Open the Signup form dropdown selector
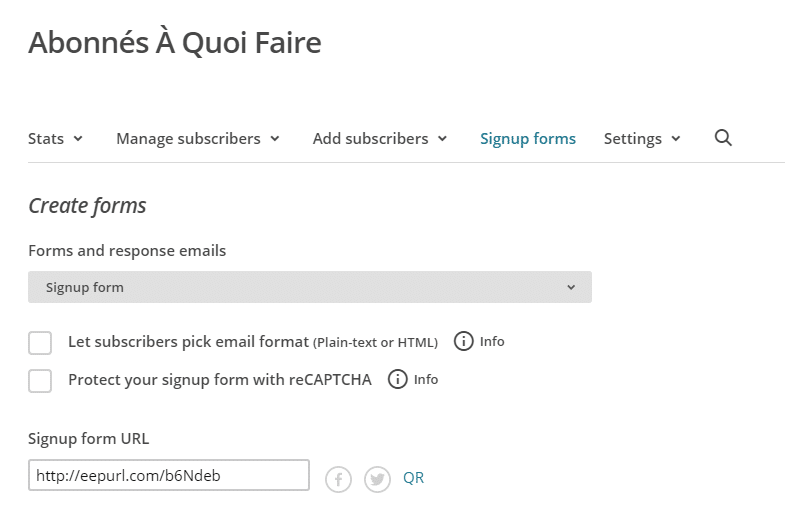 point(310,287)
